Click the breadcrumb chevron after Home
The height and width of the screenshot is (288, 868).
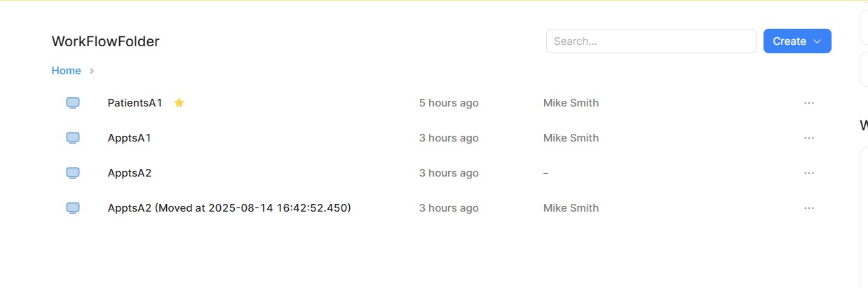coord(92,71)
